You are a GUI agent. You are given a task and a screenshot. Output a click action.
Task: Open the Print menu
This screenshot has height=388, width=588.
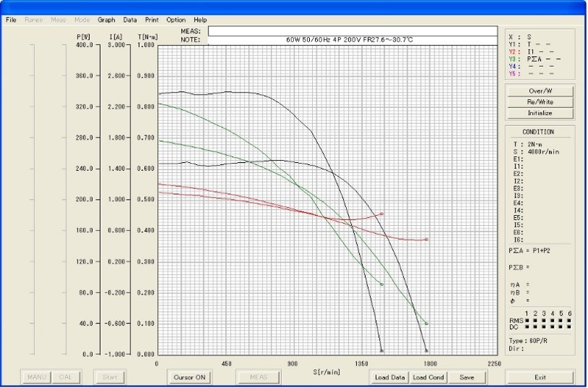click(x=151, y=20)
